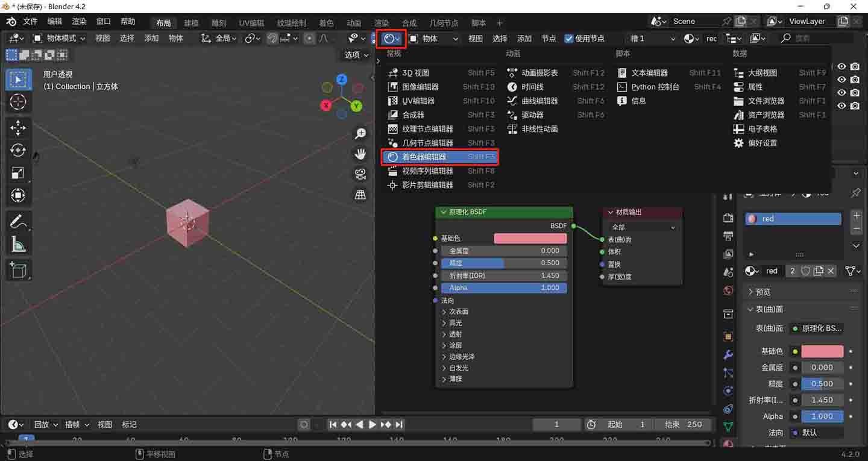Choose Timeline (时间线) editor type
This screenshot has width=868, height=461.
click(x=555, y=87)
